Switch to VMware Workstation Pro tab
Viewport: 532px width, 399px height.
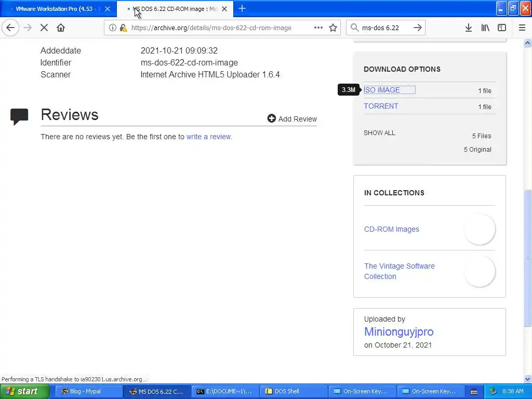coord(58,9)
